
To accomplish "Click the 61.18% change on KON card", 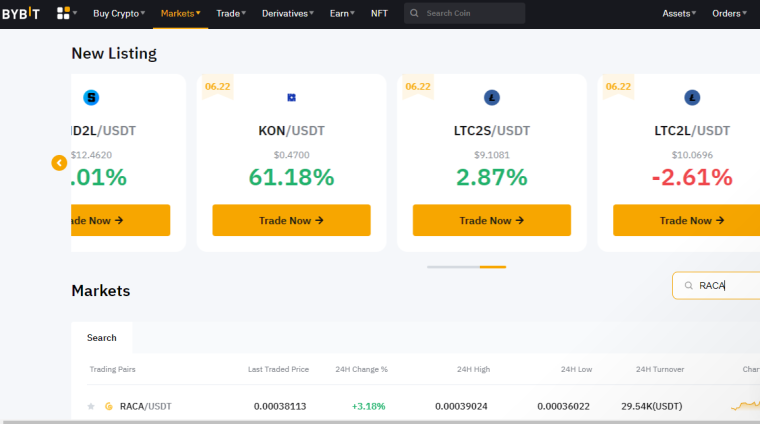I will click(x=291, y=177).
